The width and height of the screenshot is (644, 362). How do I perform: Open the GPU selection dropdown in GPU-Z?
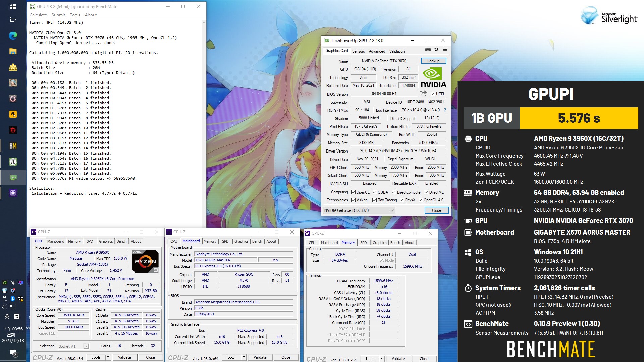359,210
